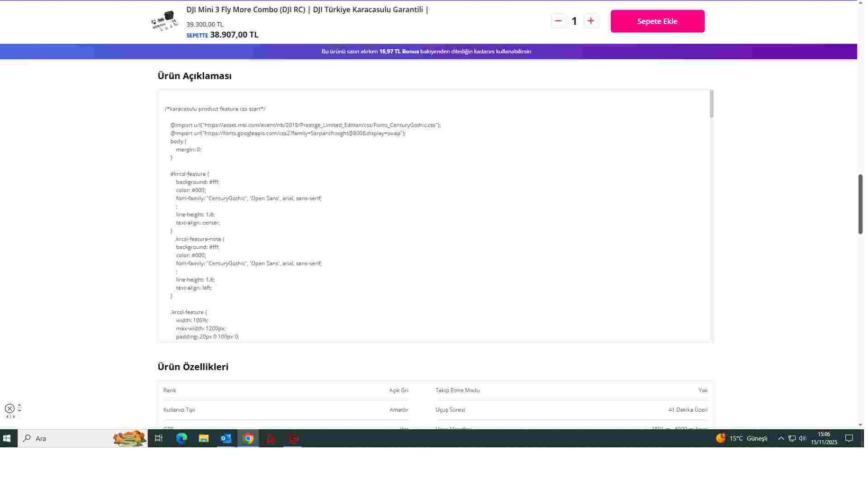Click the '#krcsl-feature {' CSS line

click(190, 175)
